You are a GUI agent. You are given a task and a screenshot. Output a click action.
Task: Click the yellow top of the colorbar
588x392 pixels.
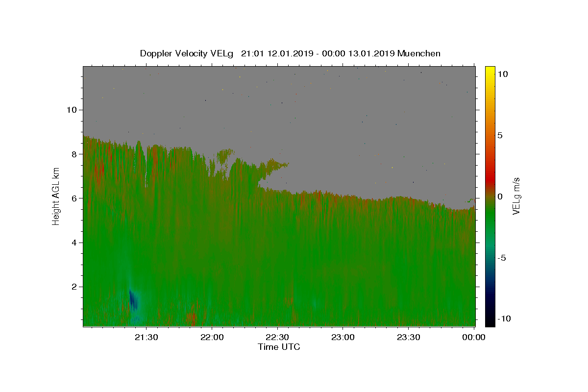click(x=490, y=71)
